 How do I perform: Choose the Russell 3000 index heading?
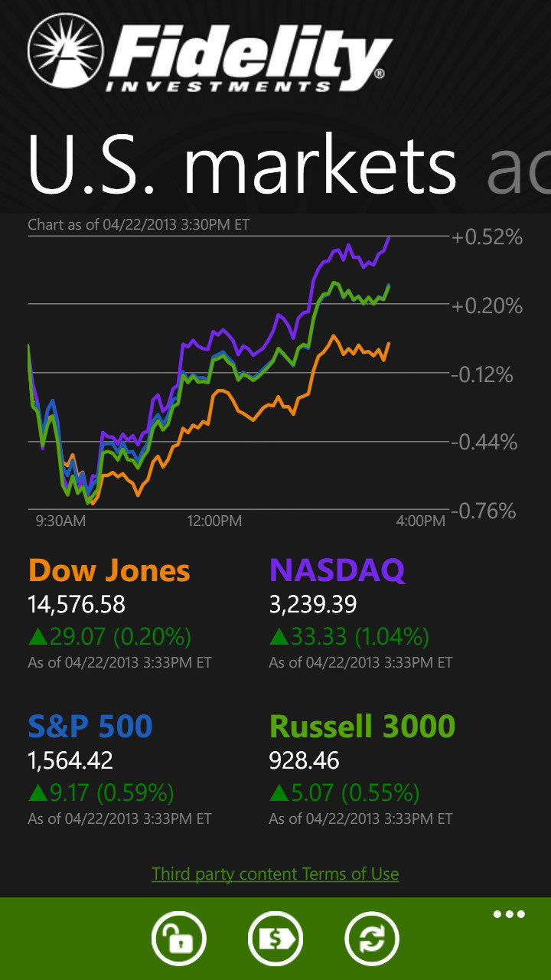[x=362, y=727]
